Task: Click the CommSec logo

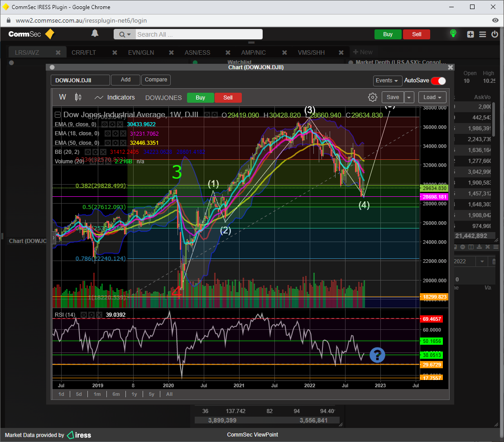Action: tap(31, 34)
